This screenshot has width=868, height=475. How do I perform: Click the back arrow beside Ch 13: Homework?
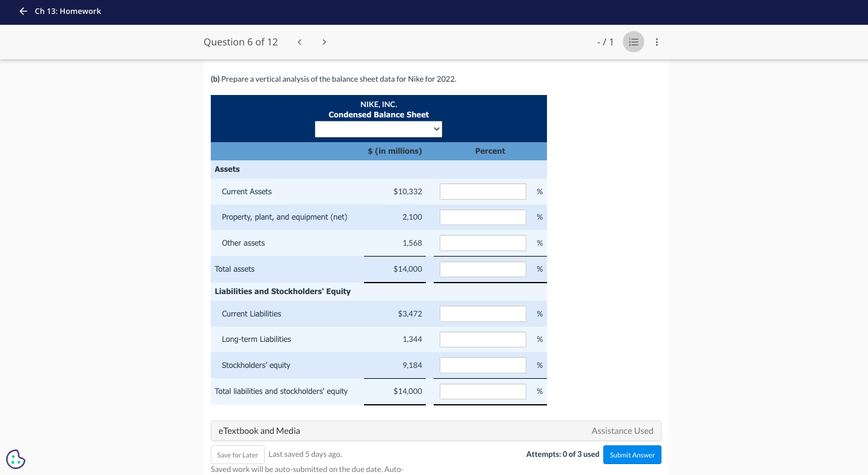pos(24,11)
